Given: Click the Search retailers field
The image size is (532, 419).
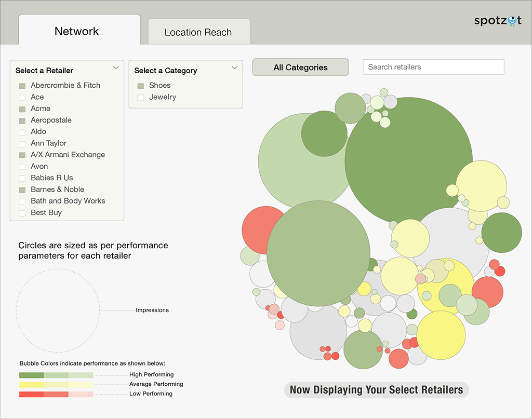Looking at the screenshot, I should click(x=433, y=67).
